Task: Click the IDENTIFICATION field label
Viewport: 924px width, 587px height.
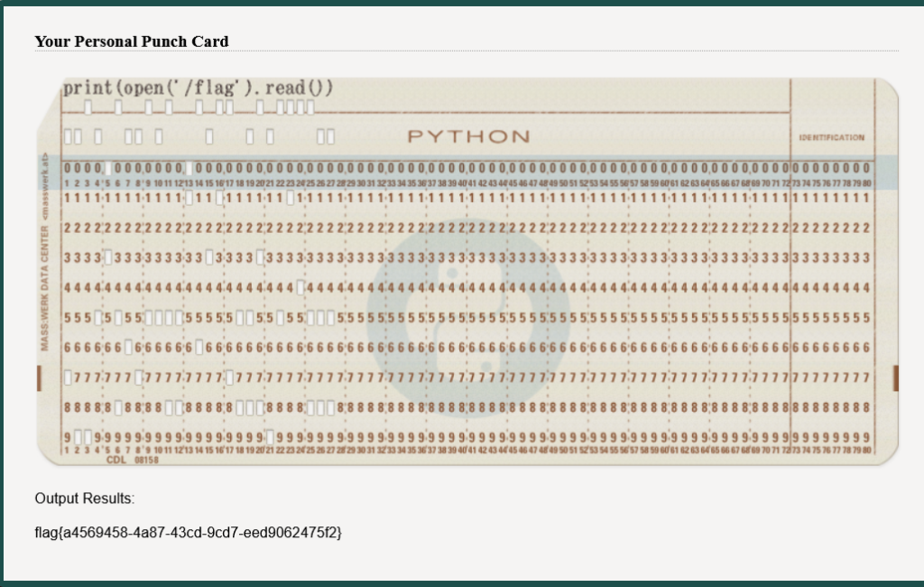Action: 831,138
